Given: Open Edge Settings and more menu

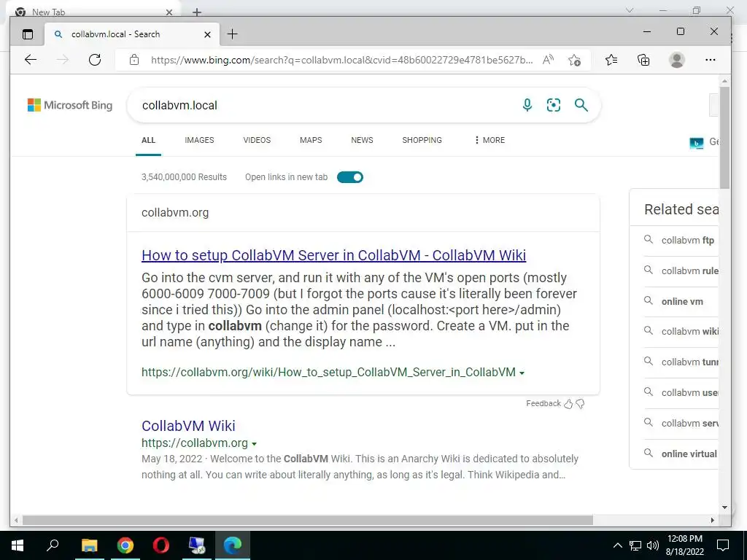Looking at the screenshot, I should [x=710, y=60].
